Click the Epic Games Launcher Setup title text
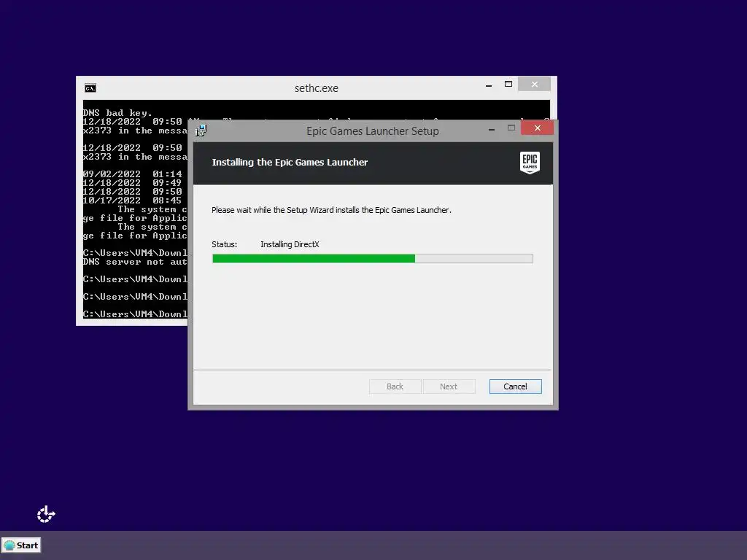Viewport: 747px width, 560px height. 373,131
